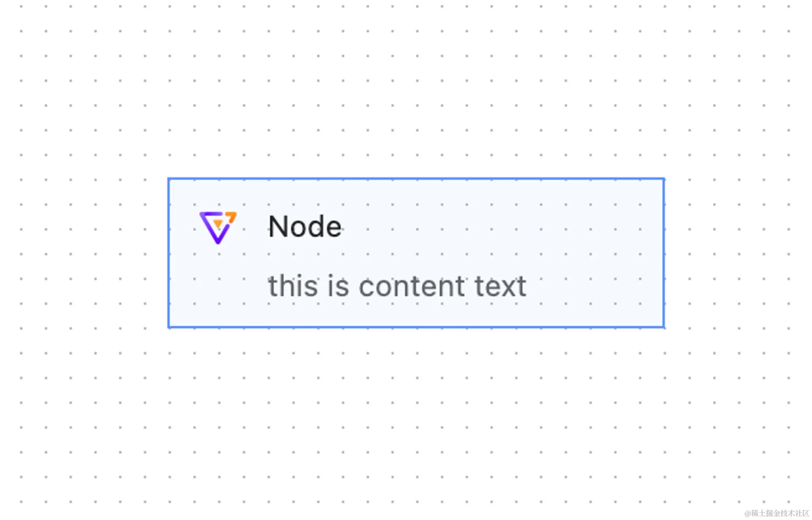The image size is (812, 520).
Task: Click empty dotted canvas above the node
Action: [406, 89]
